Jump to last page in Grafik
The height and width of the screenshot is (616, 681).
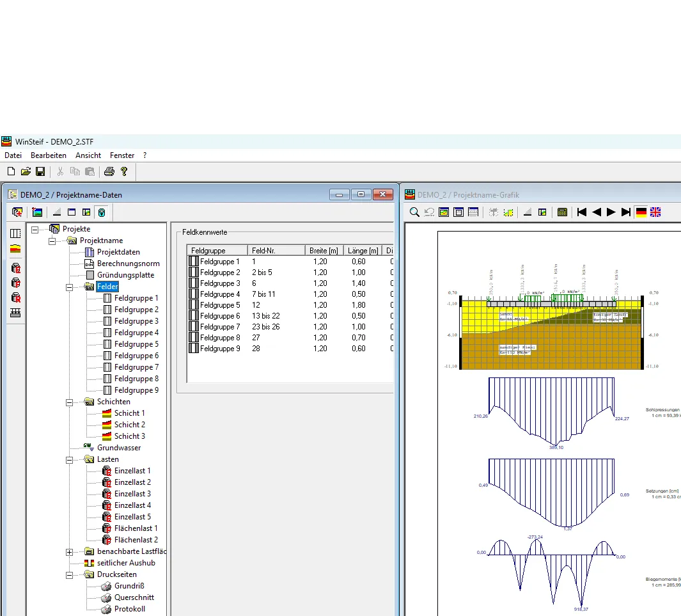tap(626, 212)
